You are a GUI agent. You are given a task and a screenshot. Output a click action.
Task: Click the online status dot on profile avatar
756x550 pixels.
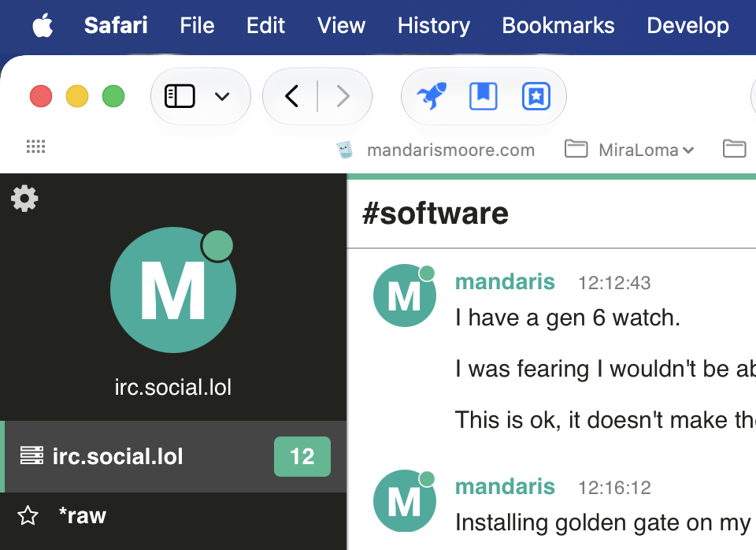point(217,246)
